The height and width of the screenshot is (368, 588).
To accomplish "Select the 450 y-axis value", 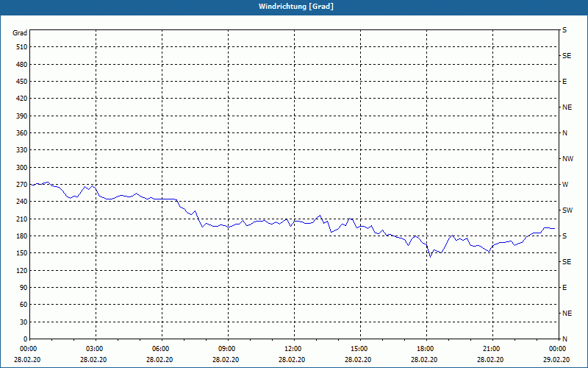I will (x=21, y=82).
